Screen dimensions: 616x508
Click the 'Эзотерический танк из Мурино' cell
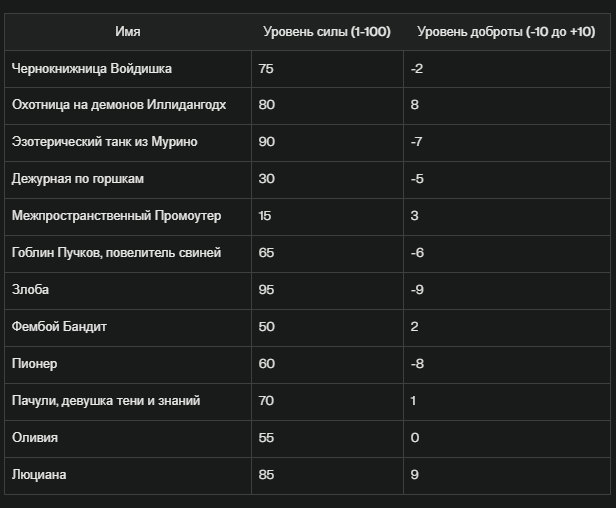128,142
